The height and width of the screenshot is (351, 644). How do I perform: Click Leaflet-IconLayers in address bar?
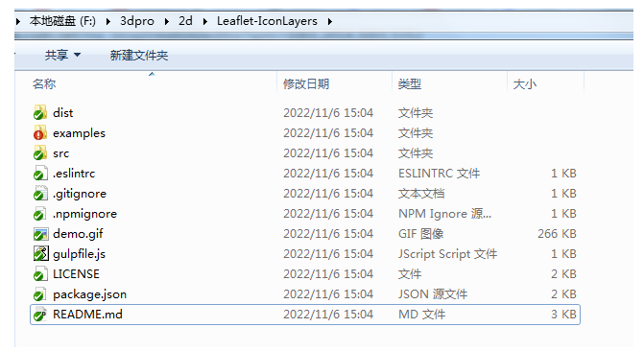pos(267,20)
